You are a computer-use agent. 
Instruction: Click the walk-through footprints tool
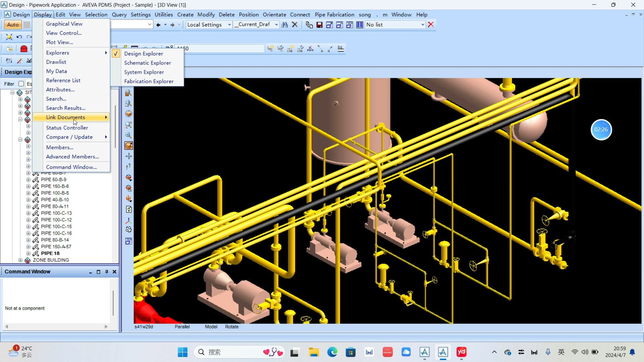pyautogui.click(x=128, y=167)
